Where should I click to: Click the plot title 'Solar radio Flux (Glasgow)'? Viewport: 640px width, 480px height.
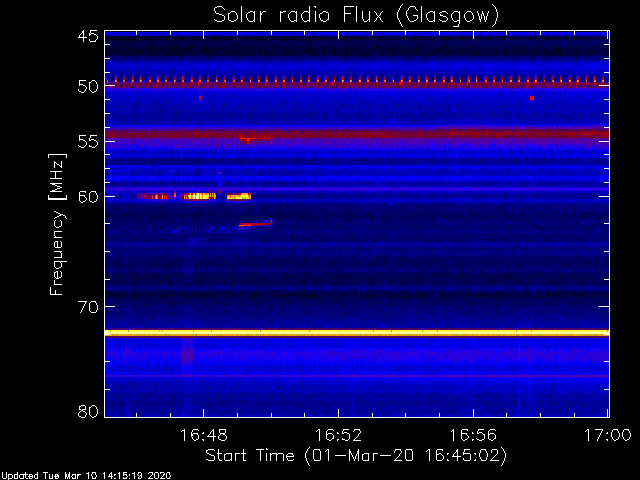[356, 16]
